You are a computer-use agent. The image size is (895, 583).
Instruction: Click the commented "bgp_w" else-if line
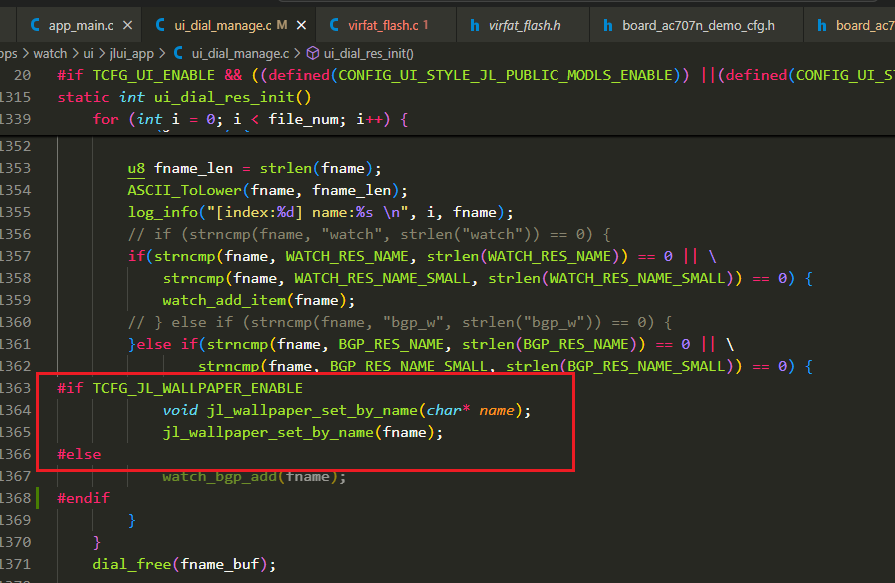pos(400,322)
